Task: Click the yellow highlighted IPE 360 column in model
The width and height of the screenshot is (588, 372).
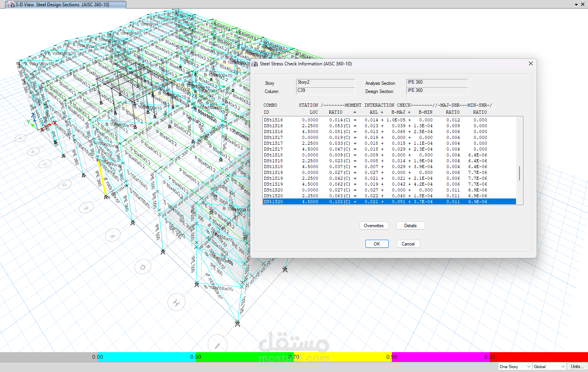Action: [x=102, y=178]
